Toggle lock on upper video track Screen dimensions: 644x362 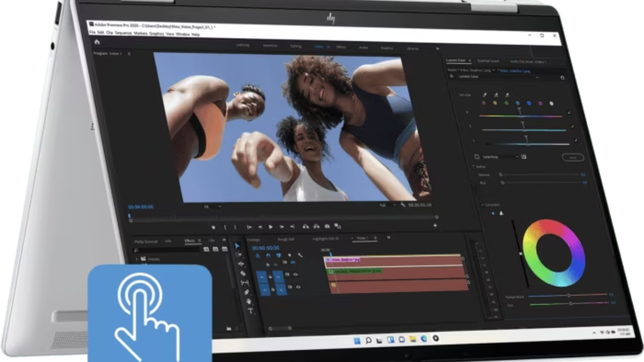(x=270, y=276)
